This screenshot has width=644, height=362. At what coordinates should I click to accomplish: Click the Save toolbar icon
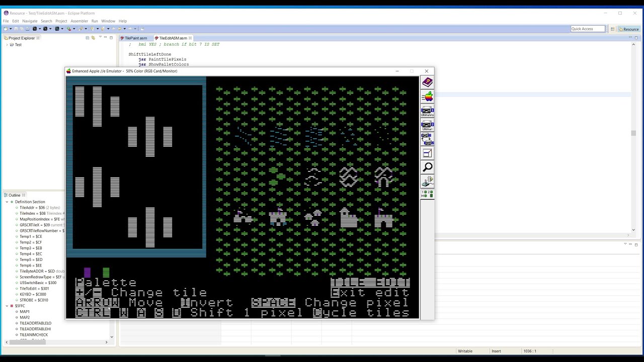click(x=16, y=29)
